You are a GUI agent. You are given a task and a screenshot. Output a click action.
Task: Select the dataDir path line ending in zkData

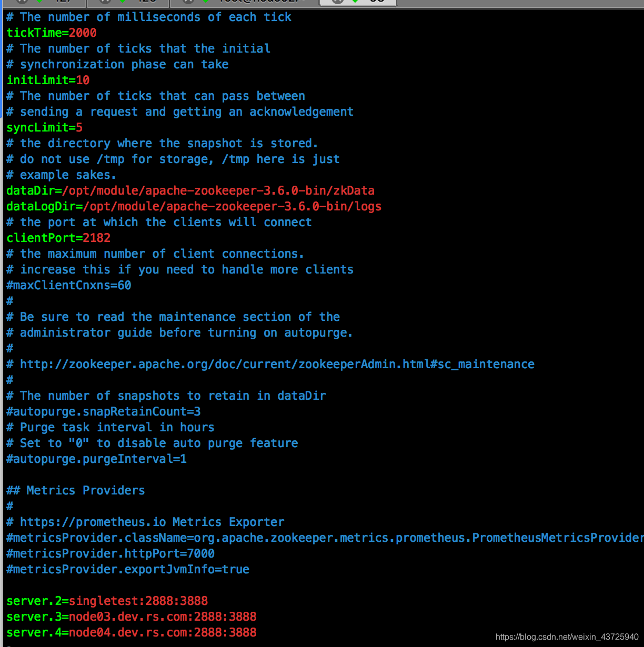click(190, 190)
